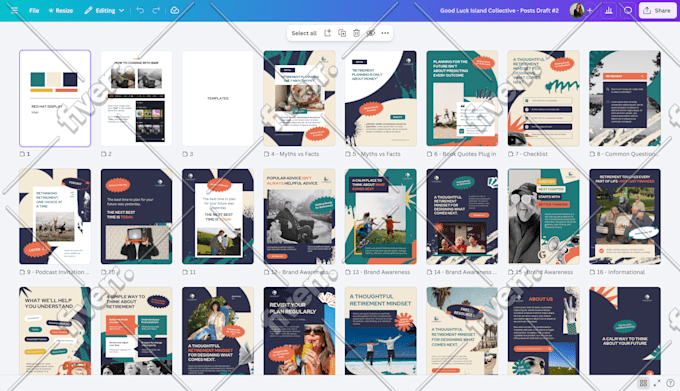Open the Resize menu

click(61, 10)
